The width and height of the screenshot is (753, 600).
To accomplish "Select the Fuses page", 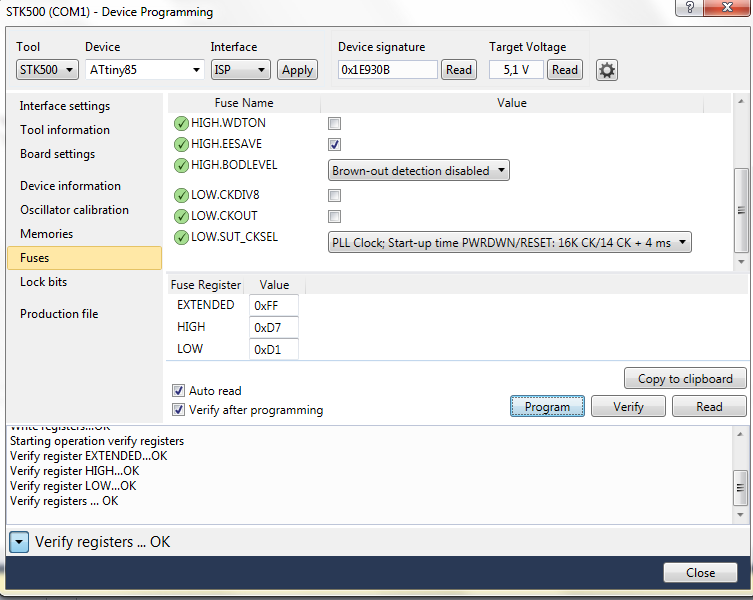I will (x=85, y=258).
